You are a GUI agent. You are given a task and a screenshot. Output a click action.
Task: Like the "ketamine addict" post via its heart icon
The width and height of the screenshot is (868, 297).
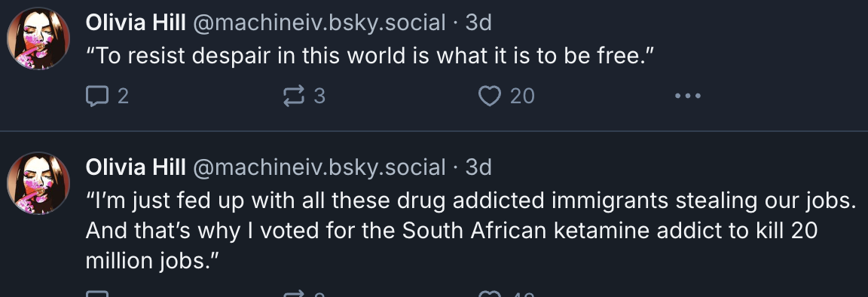coord(489,294)
